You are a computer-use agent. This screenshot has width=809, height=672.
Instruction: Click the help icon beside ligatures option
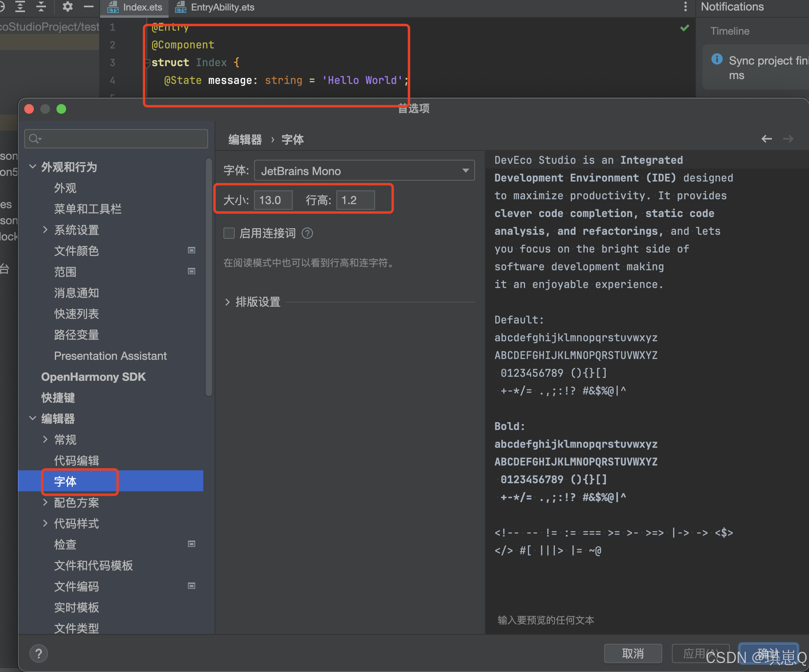coord(307,234)
